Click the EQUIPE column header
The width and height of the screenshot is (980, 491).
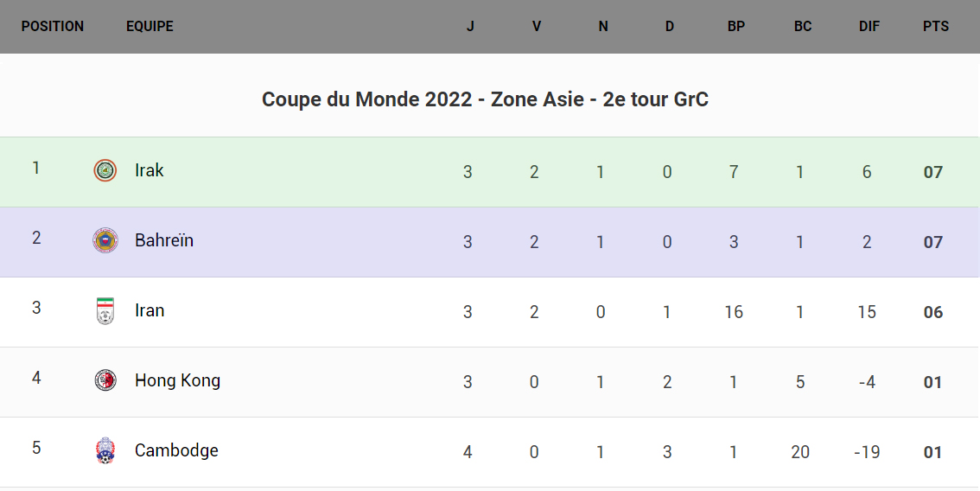[150, 26]
